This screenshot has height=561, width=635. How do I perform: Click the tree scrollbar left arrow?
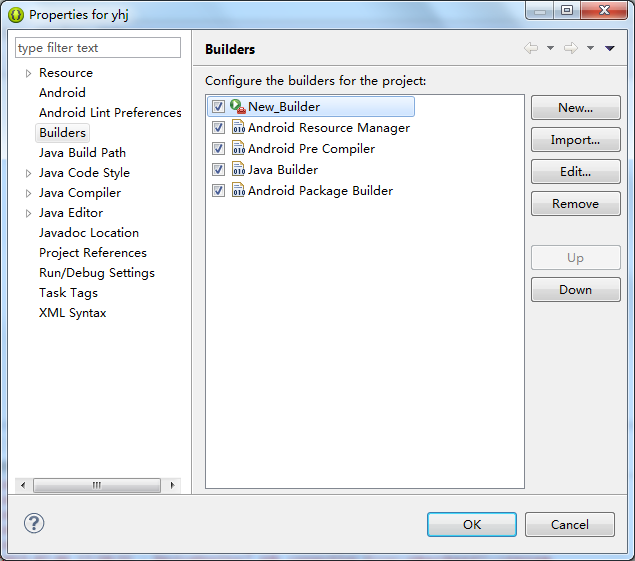23,485
